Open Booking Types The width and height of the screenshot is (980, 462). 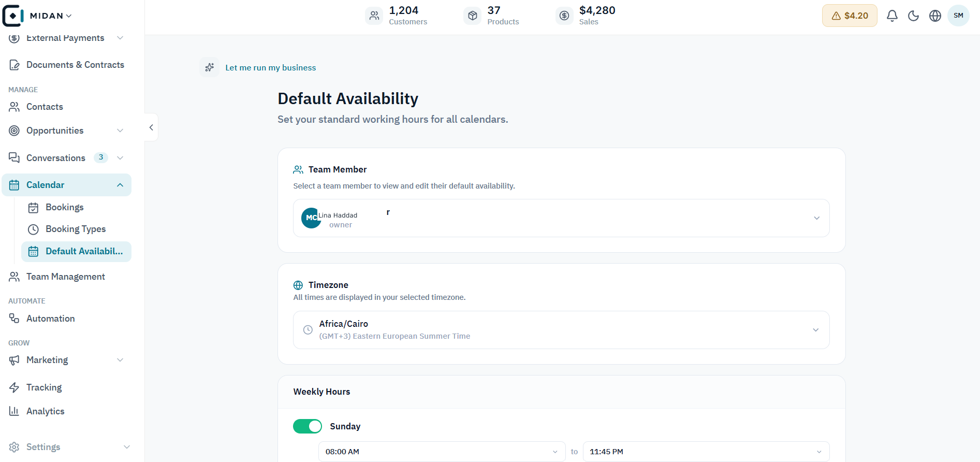click(76, 229)
